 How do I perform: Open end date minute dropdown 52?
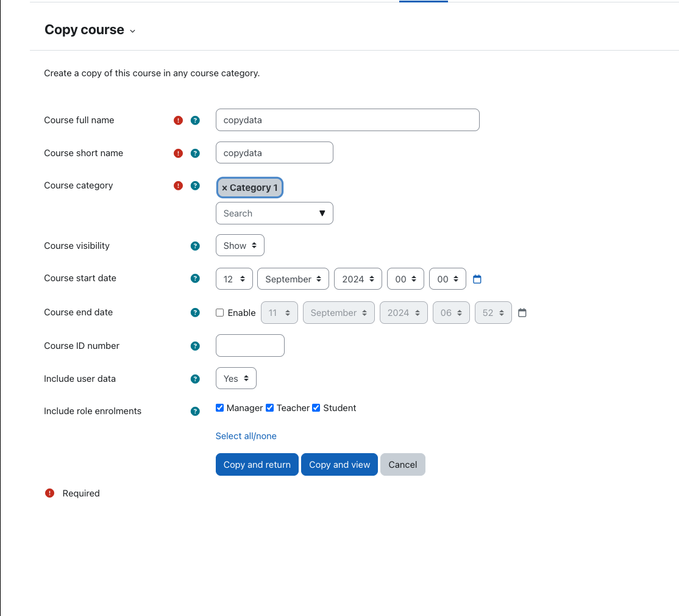click(x=493, y=313)
